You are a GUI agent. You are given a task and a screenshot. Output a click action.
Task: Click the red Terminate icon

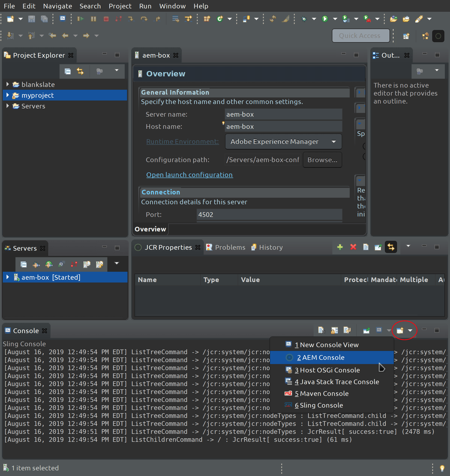click(x=106, y=19)
